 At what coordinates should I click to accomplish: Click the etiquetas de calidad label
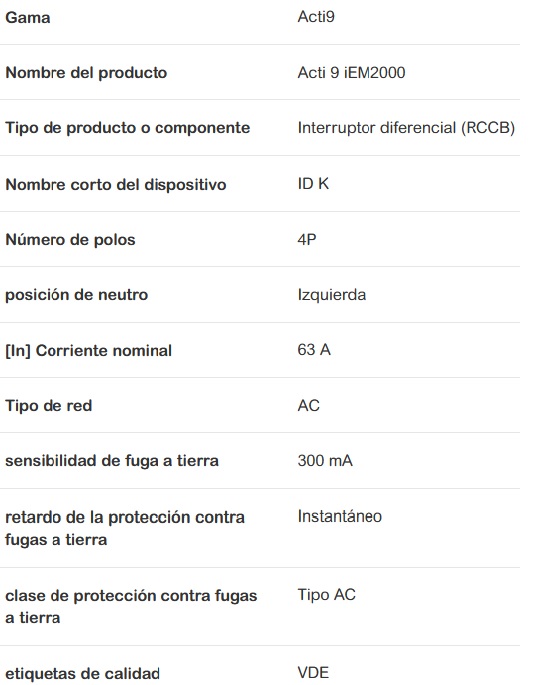(82, 673)
